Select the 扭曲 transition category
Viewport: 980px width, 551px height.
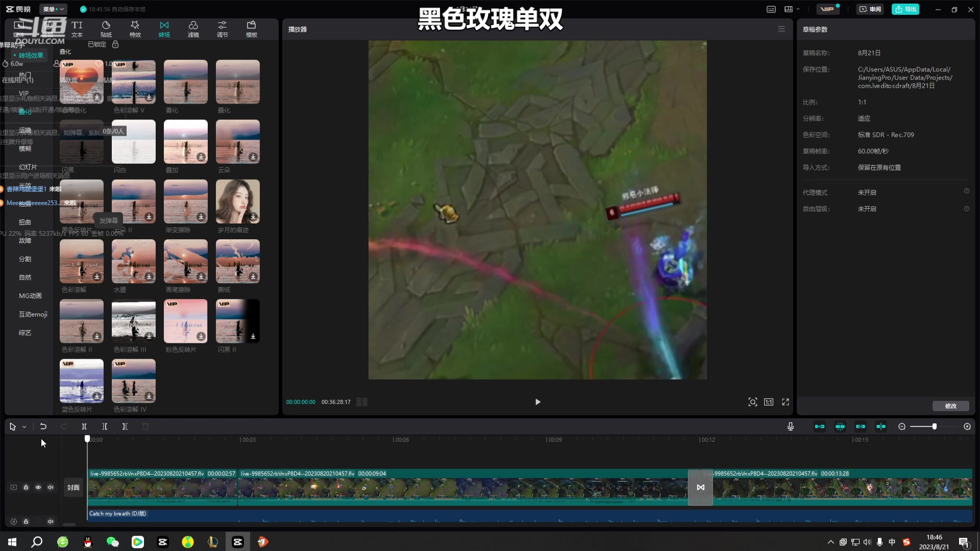25,222
